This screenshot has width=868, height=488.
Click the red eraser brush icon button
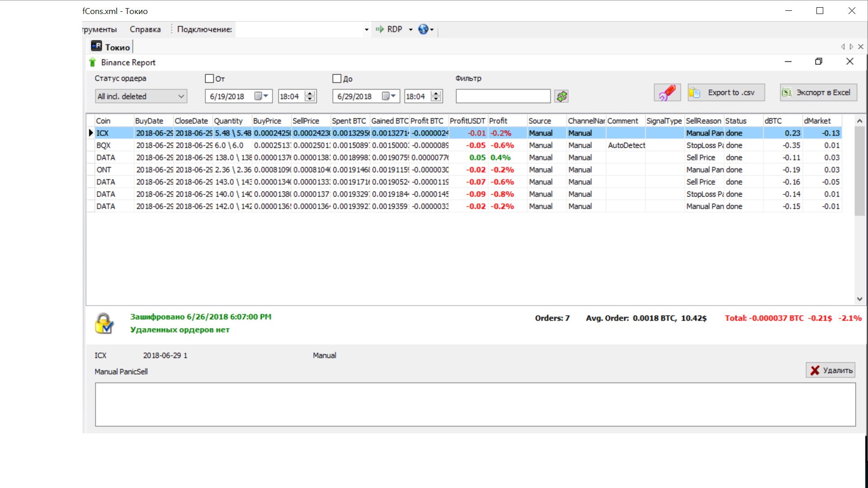(667, 93)
